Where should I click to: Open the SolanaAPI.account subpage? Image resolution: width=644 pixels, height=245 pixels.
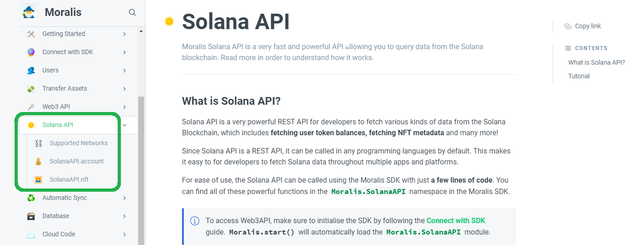click(77, 161)
